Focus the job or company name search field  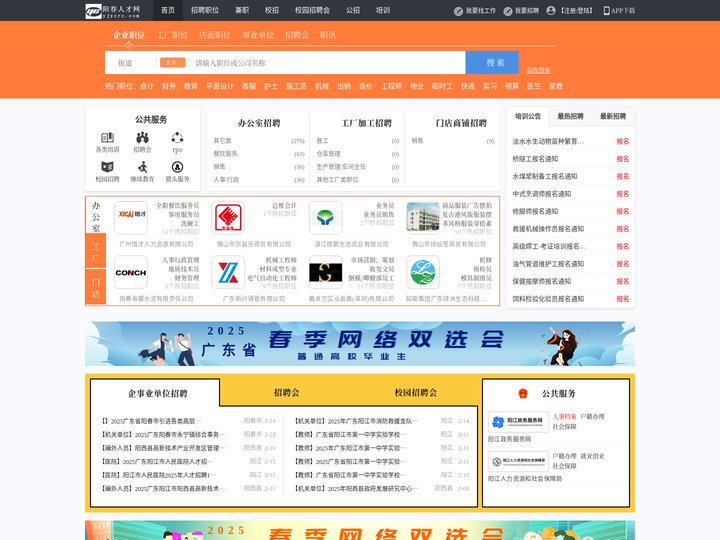point(328,63)
